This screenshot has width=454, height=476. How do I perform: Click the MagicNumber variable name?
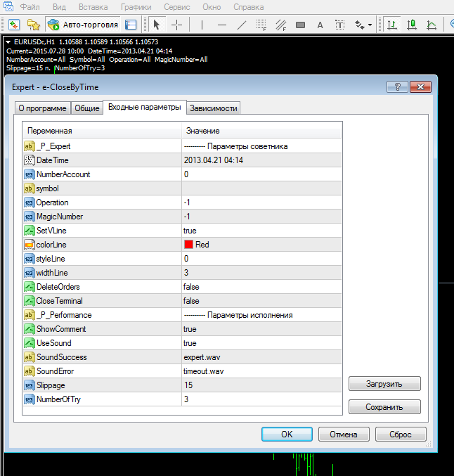[60, 217]
